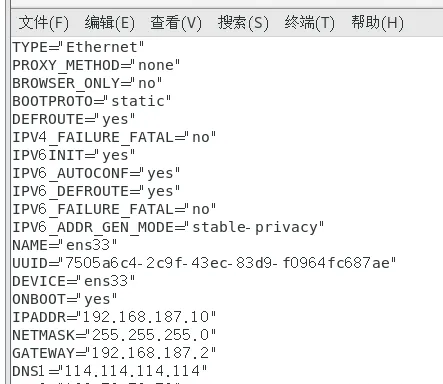
Task: Open the 终端(T) menu
Action: (309, 23)
